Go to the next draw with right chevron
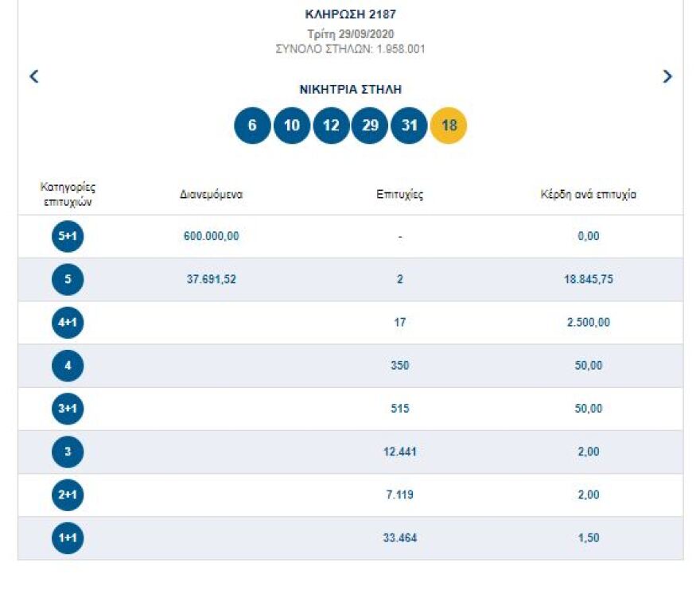The image size is (700, 601). tap(667, 76)
